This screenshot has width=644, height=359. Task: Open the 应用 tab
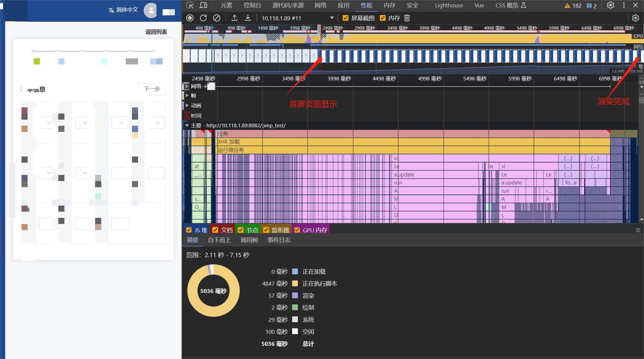point(344,5)
